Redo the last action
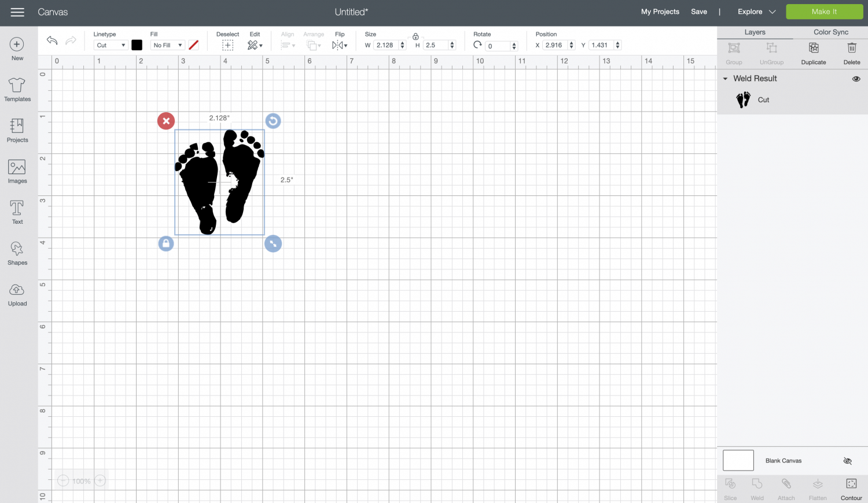 click(x=71, y=40)
